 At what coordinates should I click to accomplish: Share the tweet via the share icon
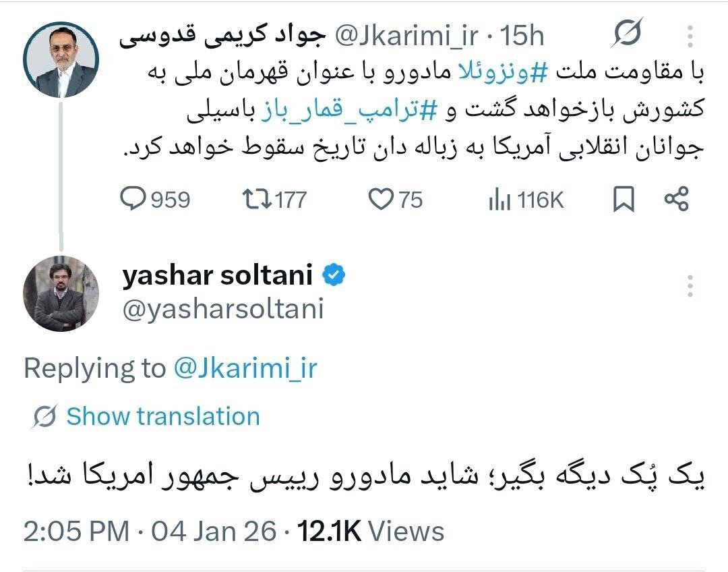pos(678,198)
